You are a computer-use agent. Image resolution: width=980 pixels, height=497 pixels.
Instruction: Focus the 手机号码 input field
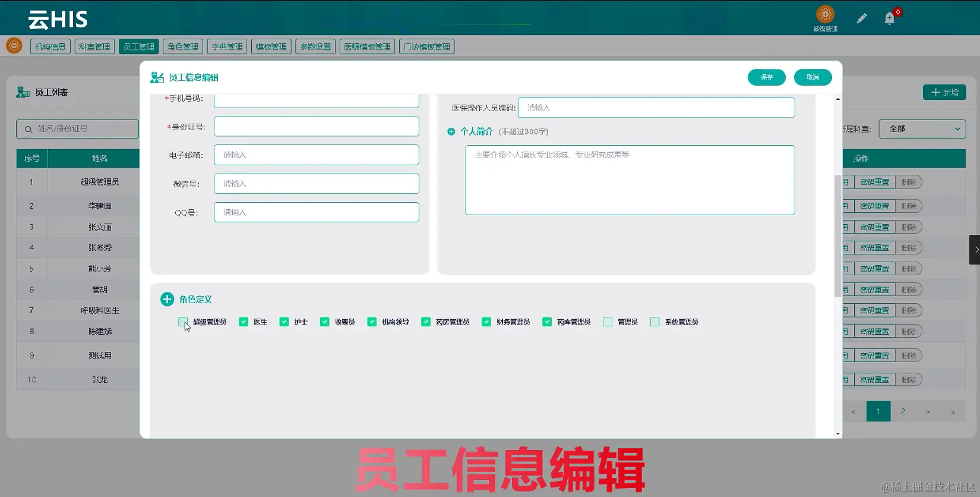tap(317, 100)
